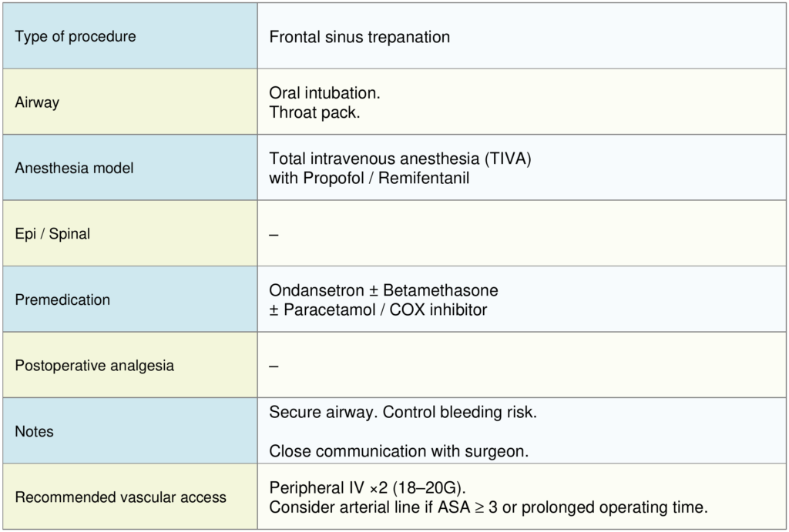The width and height of the screenshot is (789, 532).
Task: Click "Close communication with surgeon." text
Action: [398, 451]
